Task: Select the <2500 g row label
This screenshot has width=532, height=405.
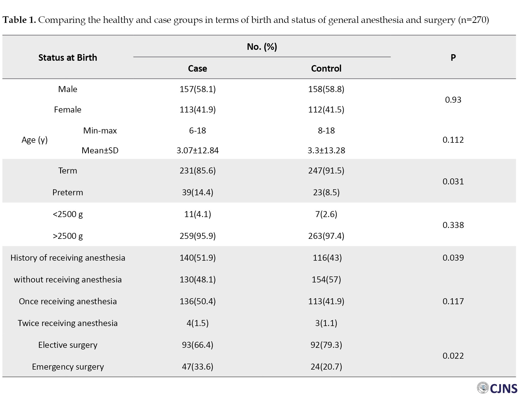Action: pyautogui.click(x=68, y=214)
